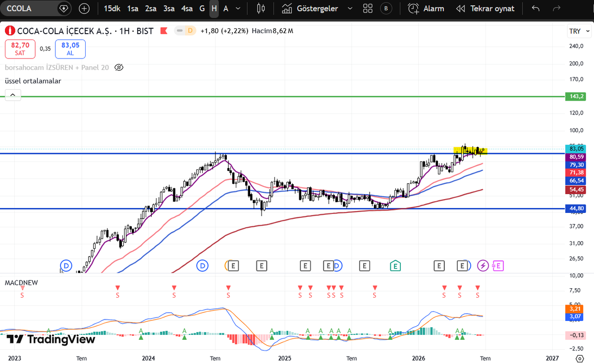
Task: Open the green E earnings marker
Action: pyautogui.click(x=395, y=266)
